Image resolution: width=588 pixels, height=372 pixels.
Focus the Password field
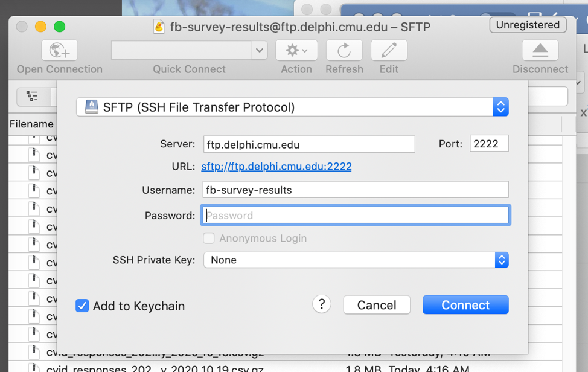(356, 215)
